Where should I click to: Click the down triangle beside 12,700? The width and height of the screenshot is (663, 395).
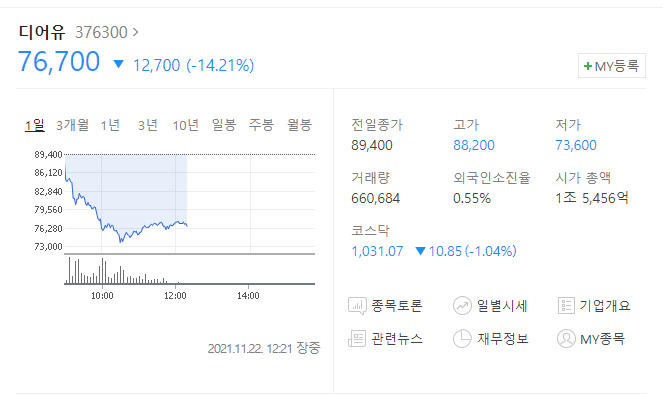(x=118, y=64)
